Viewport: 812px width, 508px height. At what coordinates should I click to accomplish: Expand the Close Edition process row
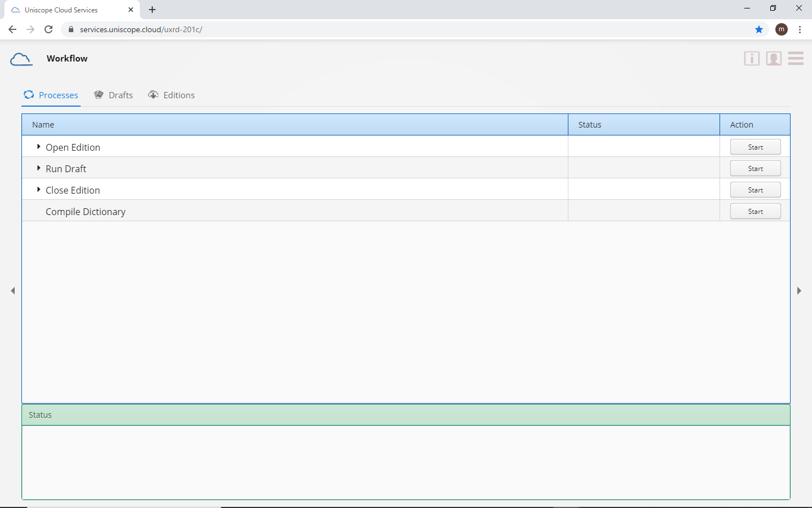(x=38, y=190)
